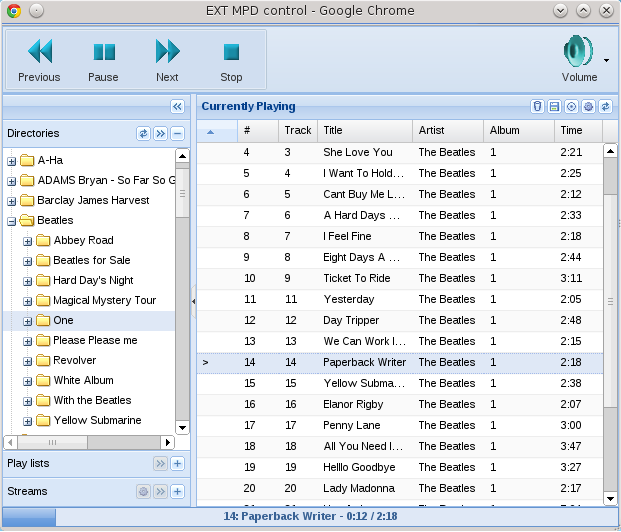Expand the ADAMS Bryan folder
The image size is (621, 532).
[x=11, y=181]
